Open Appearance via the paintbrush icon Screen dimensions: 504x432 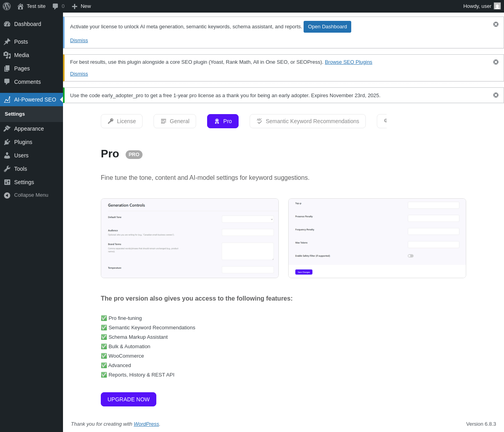pyautogui.click(x=7, y=129)
